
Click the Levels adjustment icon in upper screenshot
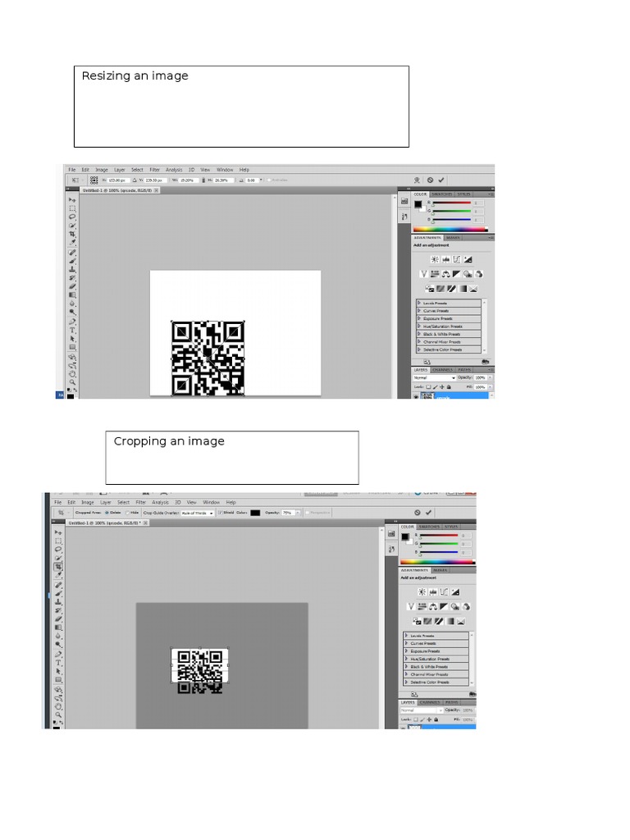[445, 259]
